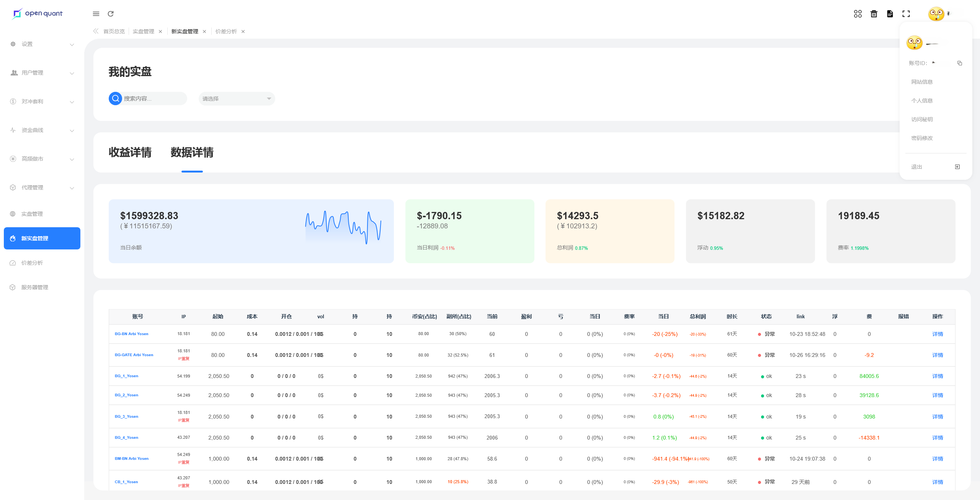This screenshot has width=980, height=500.
Task: Open 详情 for BG-BN Arbi Yosen
Action: click(938, 334)
